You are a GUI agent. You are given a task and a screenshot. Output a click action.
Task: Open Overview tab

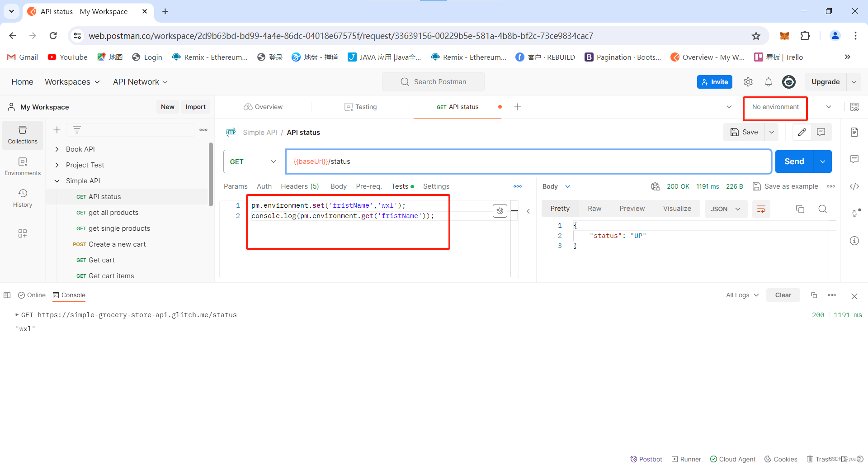[x=263, y=107]
